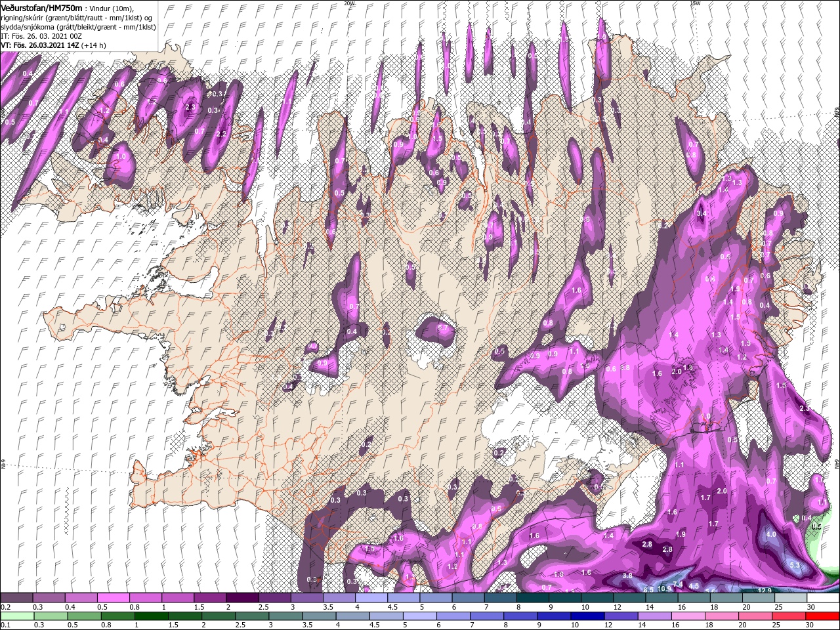Pick the darkest green swatch between 1 and 1.5
This screenshot has height=630, width=840.
151,616
